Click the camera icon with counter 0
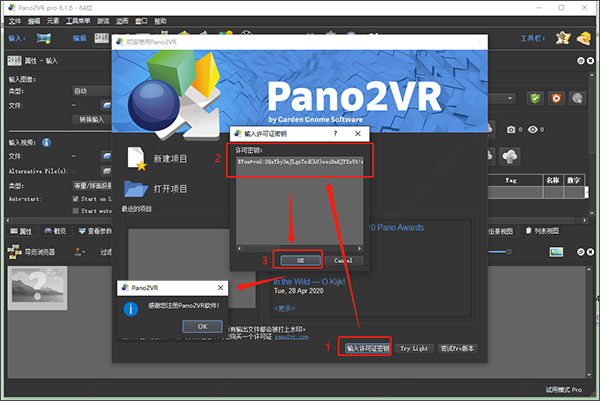The height and width of the screenshot is (401, 600). 511,129
